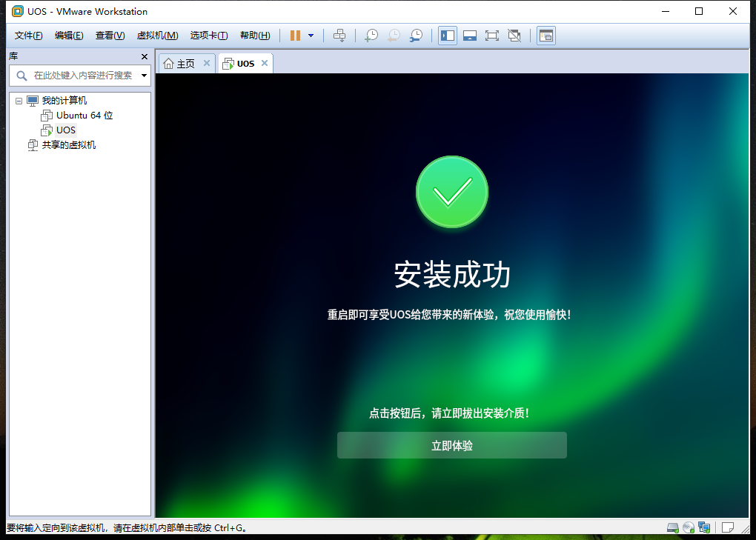Image resolution: width=756 pixels, height=540 pixels.
Task: Click the hard disk status icon
Action: [x=672, y=527]
